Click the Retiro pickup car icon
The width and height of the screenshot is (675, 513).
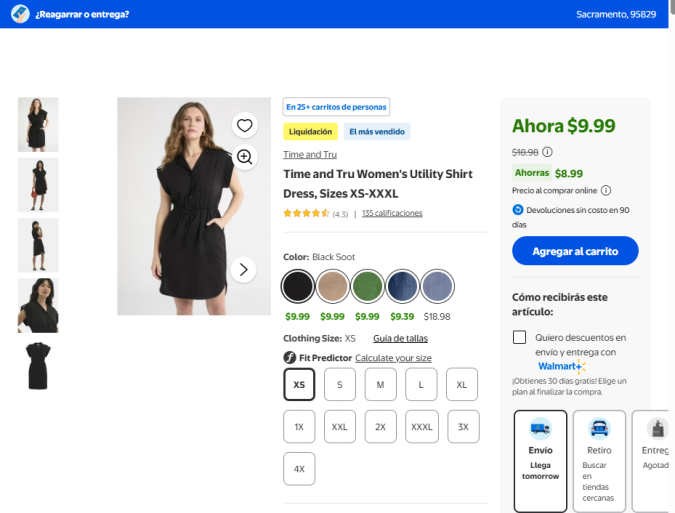[599, 428]
